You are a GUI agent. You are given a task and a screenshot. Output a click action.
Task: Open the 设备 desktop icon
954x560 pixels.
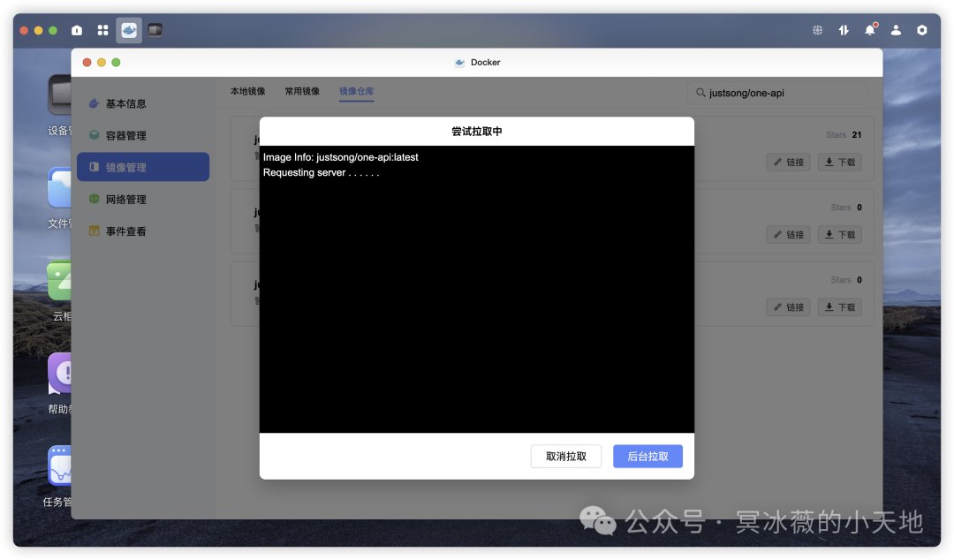pyautogui.click(x=60, y=95)
